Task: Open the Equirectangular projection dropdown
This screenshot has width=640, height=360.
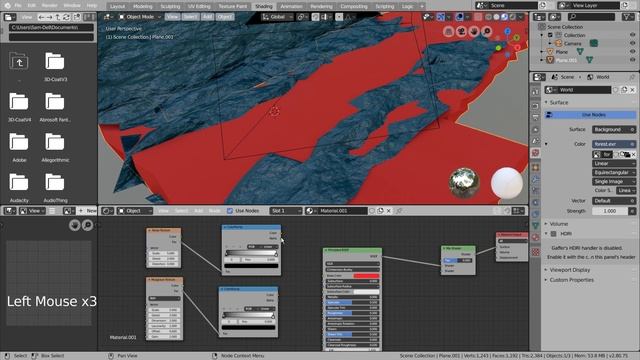Action: (x=613, y=172)
